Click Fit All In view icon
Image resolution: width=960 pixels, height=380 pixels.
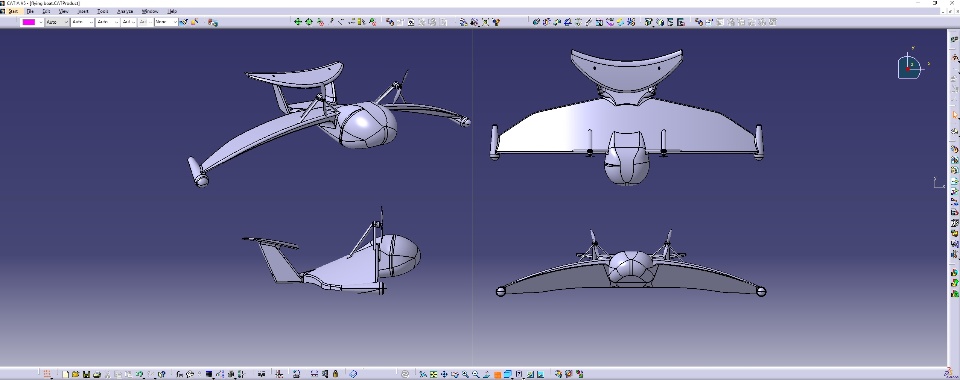click(x=433, y=374)
